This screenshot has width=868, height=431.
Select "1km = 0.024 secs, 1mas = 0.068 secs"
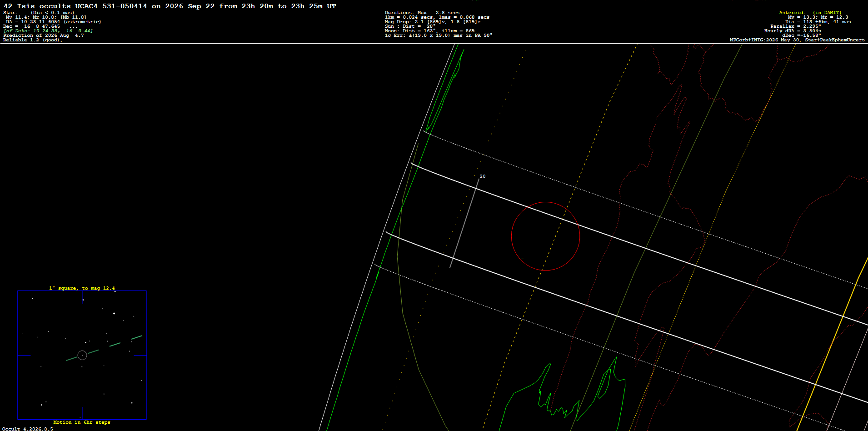click(437, 17)
